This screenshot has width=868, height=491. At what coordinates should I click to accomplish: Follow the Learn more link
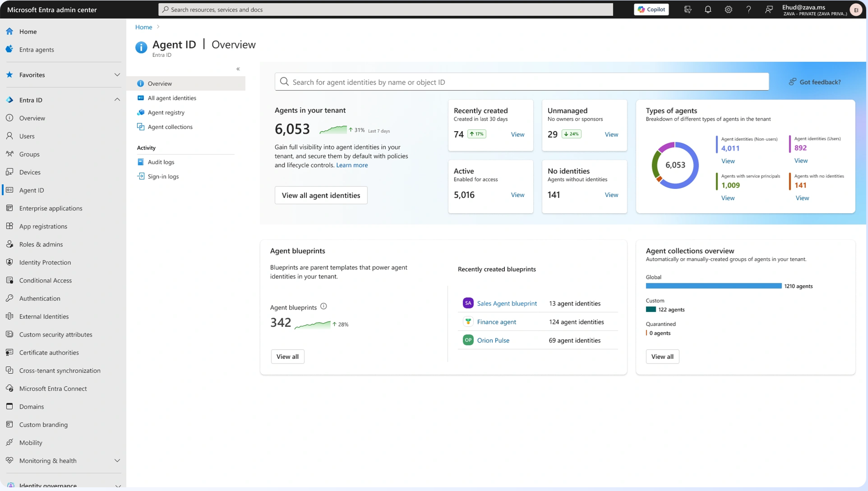pos(352,165)
